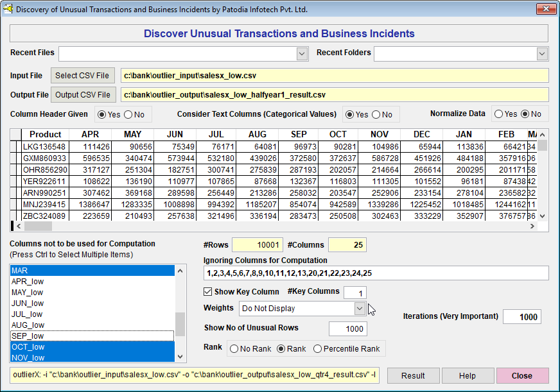
Task: Choose the Percentile Rank option
Action: pyautogui.click(x=318, y=349)
